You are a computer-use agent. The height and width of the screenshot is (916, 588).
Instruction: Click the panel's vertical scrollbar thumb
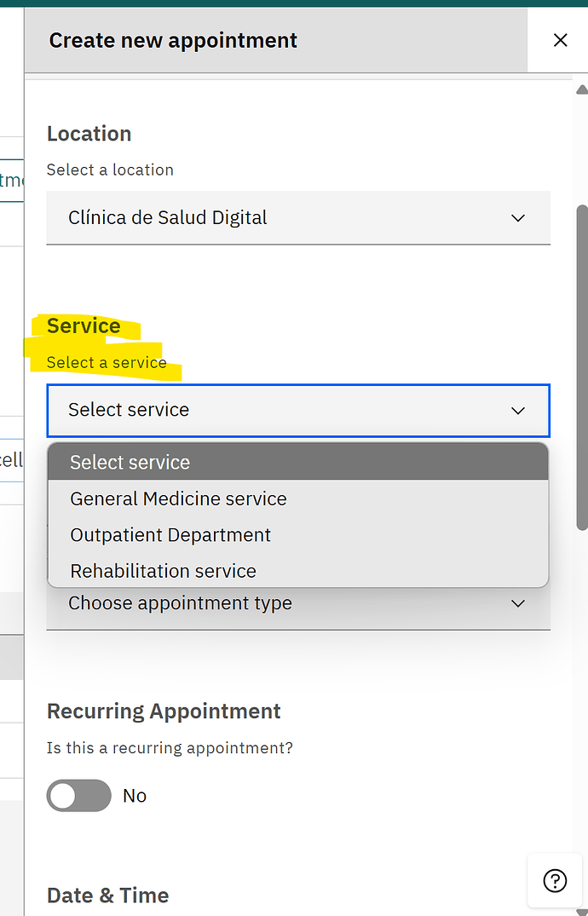point(581,367)
